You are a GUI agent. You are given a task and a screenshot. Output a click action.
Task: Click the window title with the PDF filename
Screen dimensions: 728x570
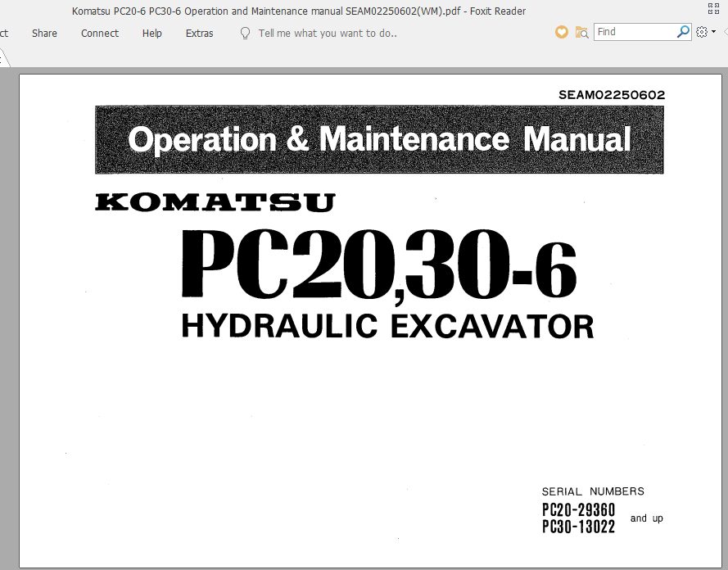coord(299,11)
